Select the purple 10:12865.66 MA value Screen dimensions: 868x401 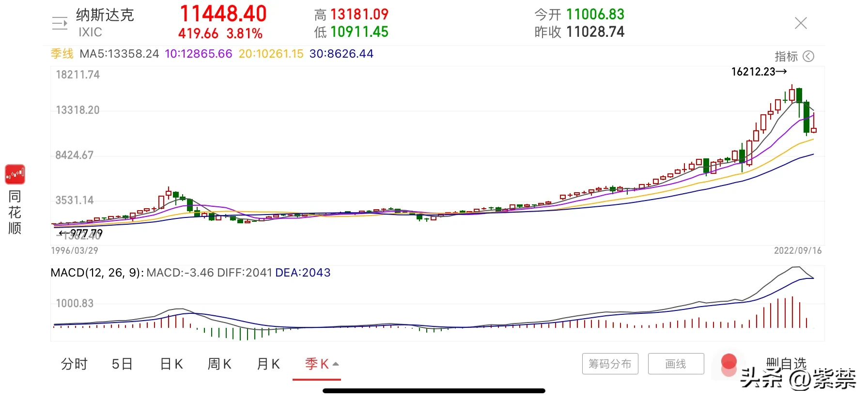click(x=199, y=54)
